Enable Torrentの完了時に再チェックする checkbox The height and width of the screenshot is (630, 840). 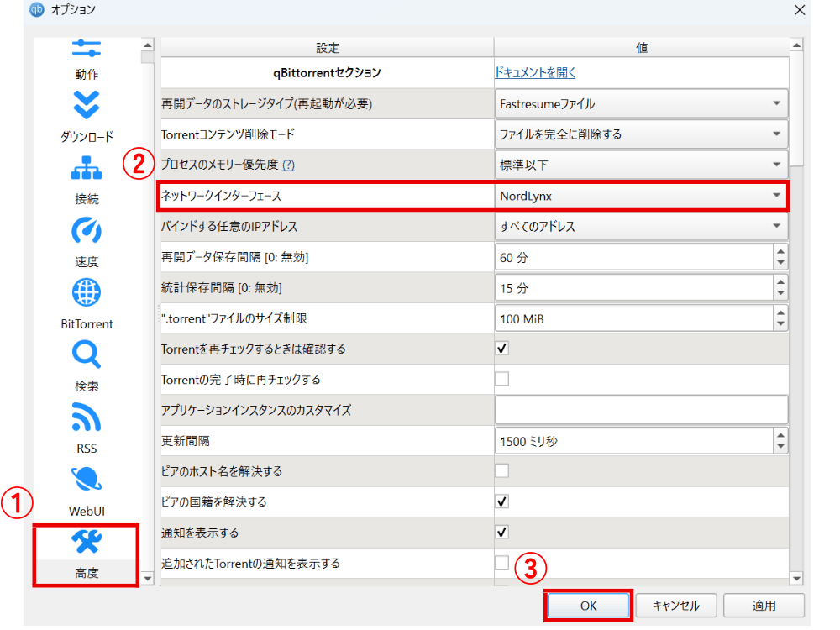point(501,379)
